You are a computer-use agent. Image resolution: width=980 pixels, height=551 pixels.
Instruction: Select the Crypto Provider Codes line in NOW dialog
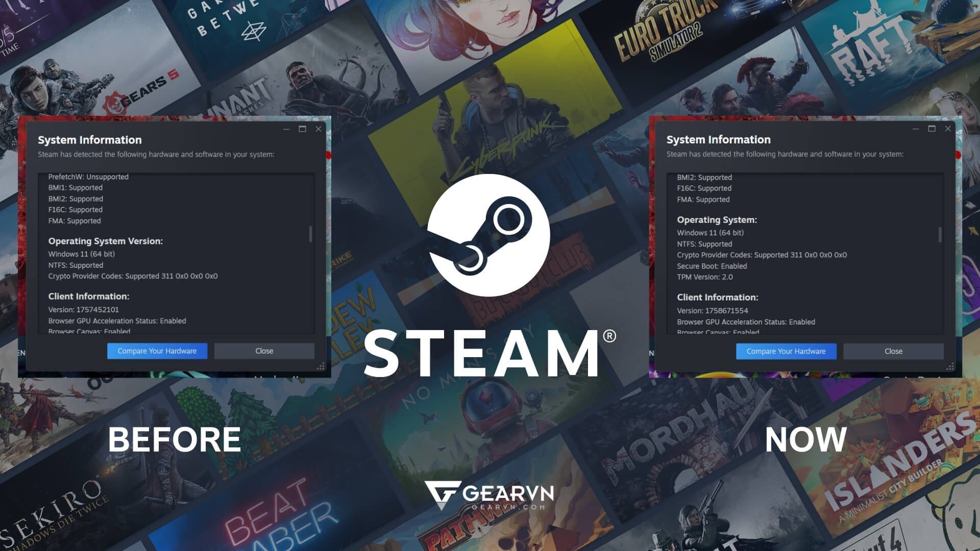tap(762, 255)
